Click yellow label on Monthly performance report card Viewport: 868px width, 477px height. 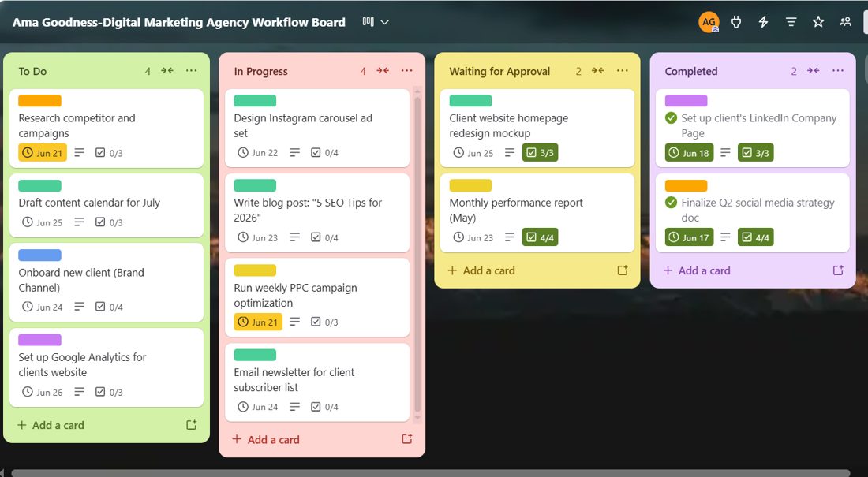pyautogui.click(x=470, y=185)
